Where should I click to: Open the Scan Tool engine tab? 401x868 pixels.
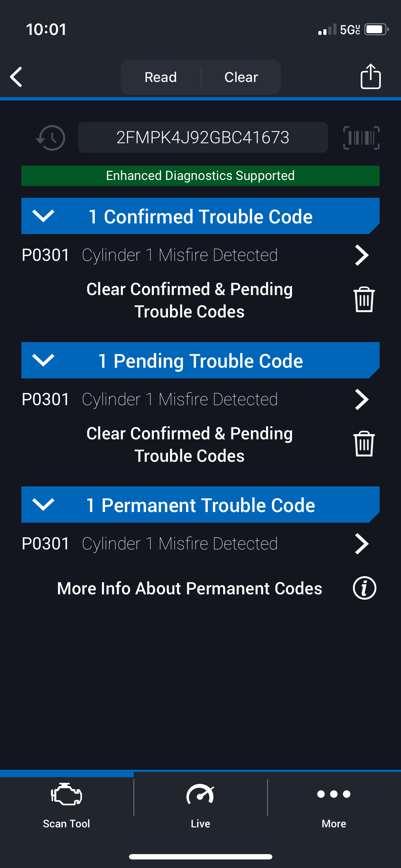[67, 803]
